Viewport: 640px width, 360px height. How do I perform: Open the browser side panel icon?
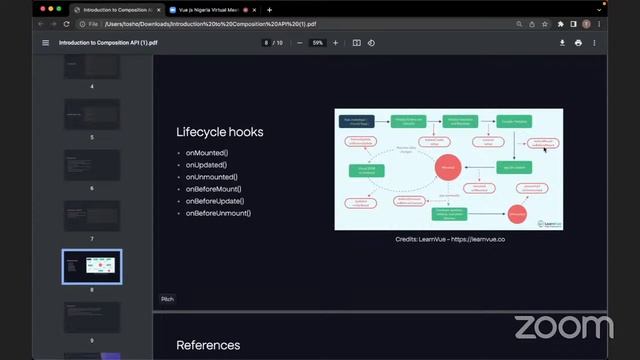573,24
